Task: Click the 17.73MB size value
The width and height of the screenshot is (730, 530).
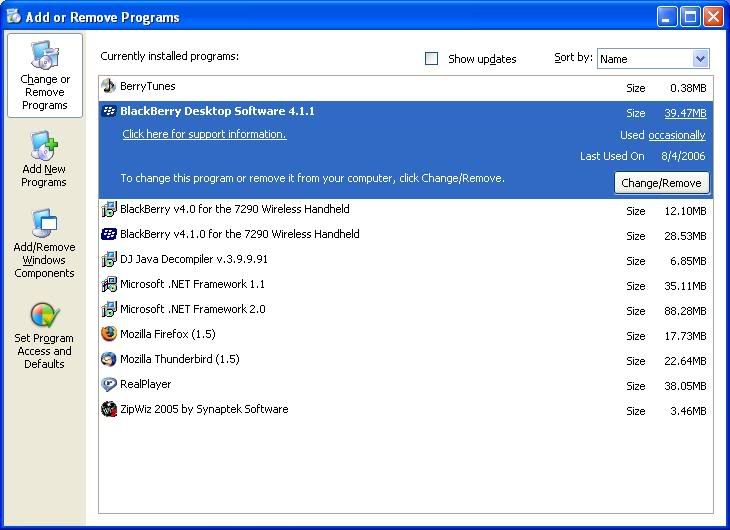Action: (x=685, y=336)
